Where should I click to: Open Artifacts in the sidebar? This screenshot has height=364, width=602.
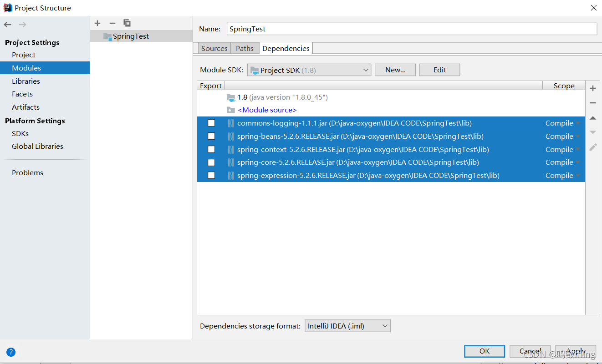[26, 107]
